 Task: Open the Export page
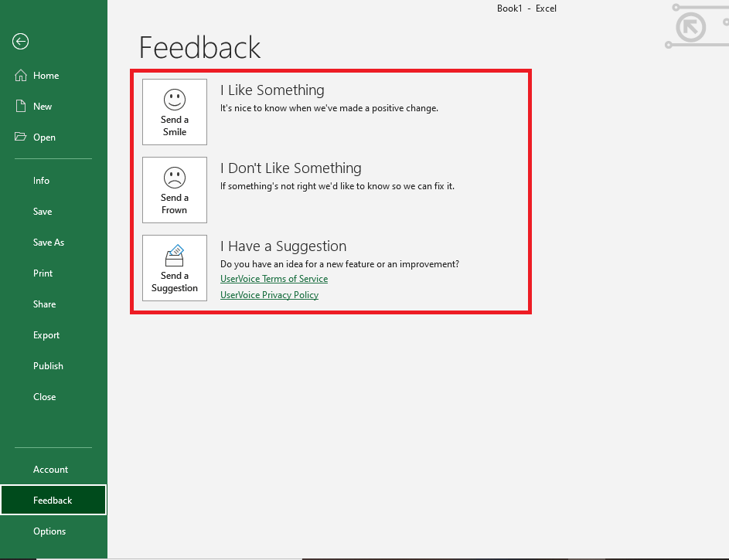pyautogui.click(x=53, y=335)
